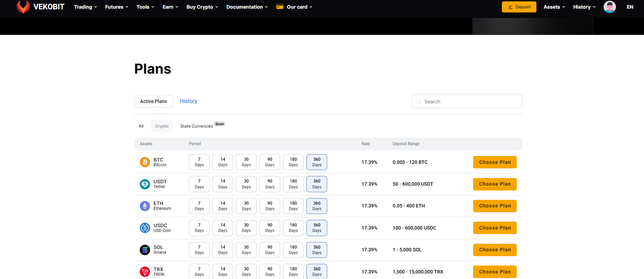
Task: Click the 17.39% rate in USDC row
Action: point(369,228)
